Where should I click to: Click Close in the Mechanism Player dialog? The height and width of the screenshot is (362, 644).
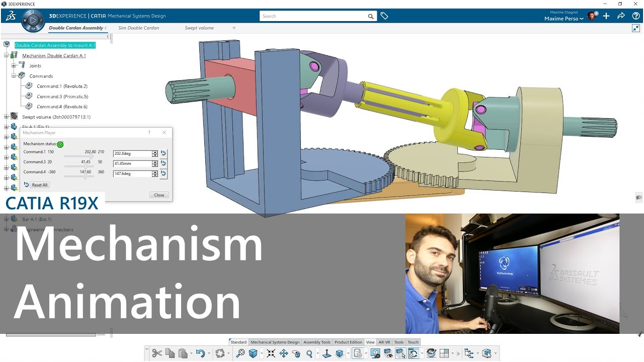point(159,195)
